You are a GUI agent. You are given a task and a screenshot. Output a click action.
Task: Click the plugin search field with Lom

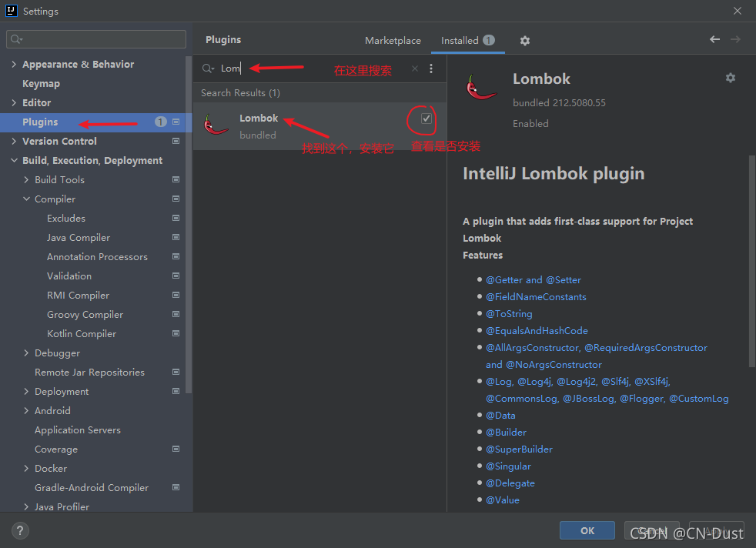point(313,68)
